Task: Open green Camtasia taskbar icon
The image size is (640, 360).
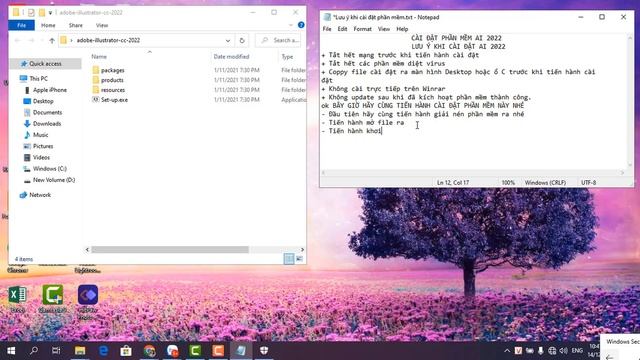Action: (x=195, y=351)
